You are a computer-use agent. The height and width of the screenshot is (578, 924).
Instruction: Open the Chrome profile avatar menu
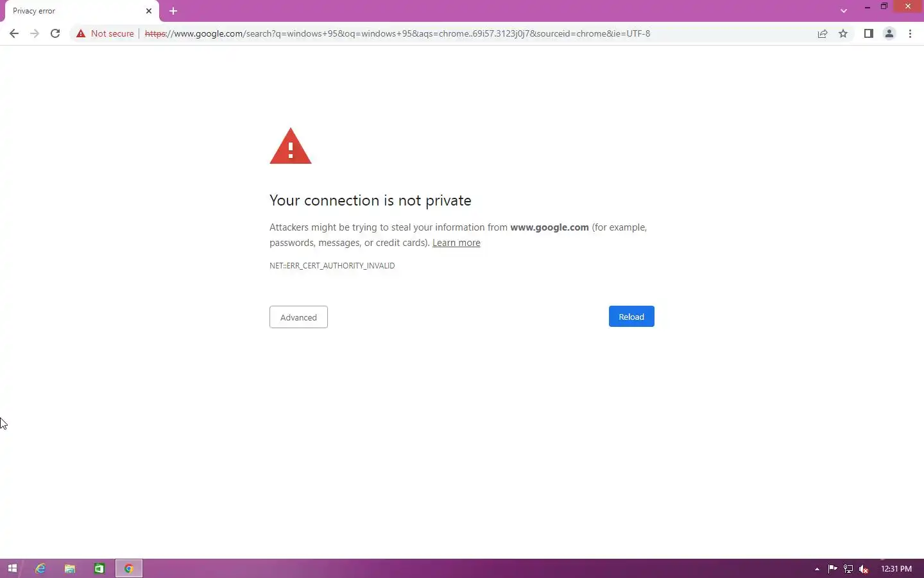pos(889,33)
